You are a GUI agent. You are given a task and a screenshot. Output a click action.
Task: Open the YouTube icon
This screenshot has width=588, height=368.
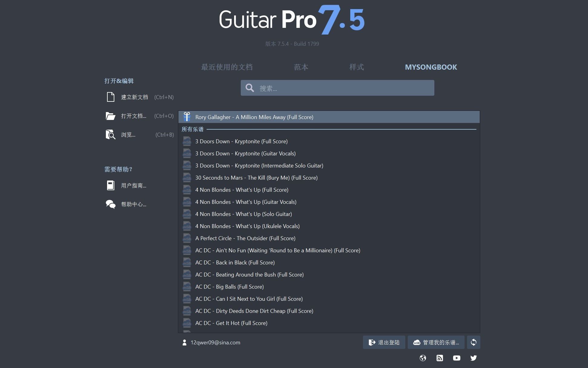457,358
